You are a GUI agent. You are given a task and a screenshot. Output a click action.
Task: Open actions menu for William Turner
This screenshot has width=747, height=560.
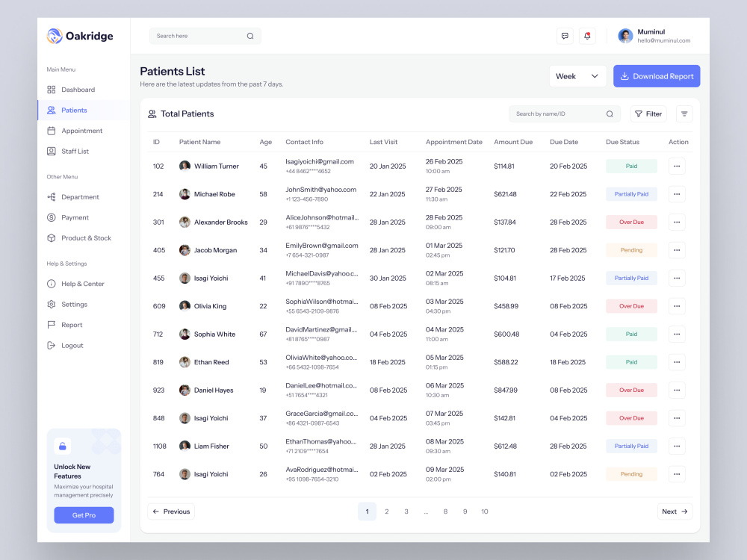(677, 167)
